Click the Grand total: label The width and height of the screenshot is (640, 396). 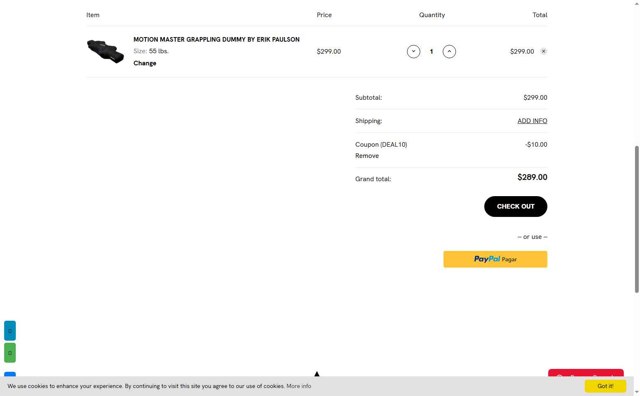(x=373, y=179)
